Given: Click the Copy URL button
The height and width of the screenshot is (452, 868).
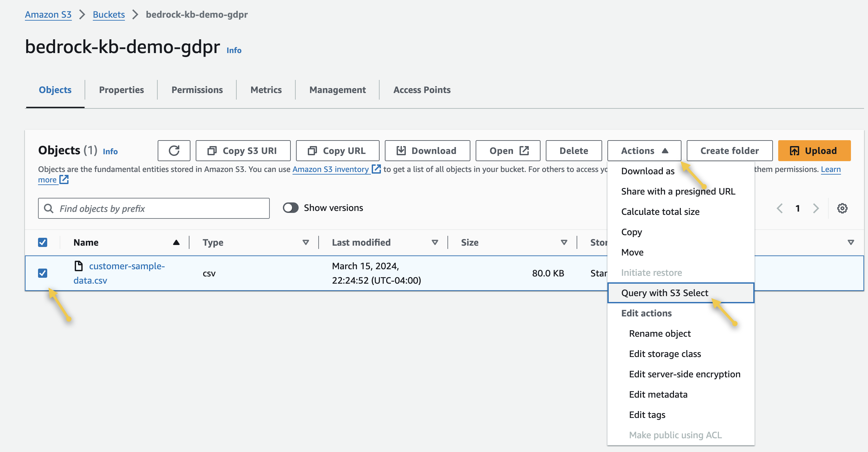Looking at the screenshot, I should [337, 151].
